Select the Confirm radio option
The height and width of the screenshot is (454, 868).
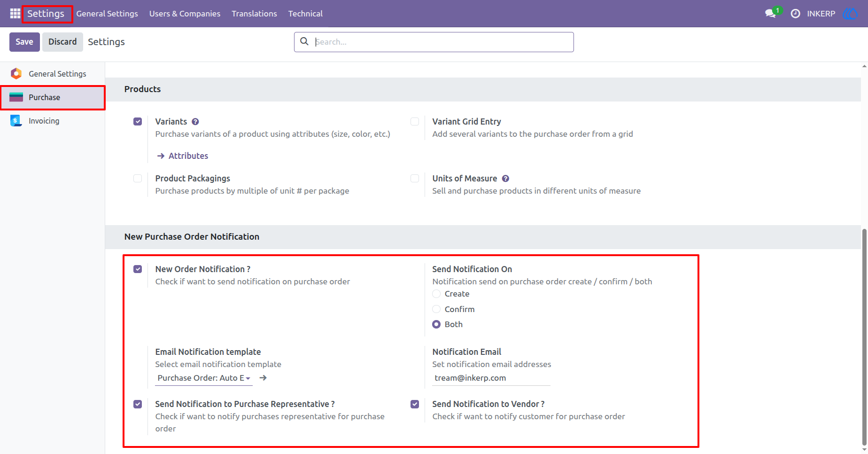[436, 309]
